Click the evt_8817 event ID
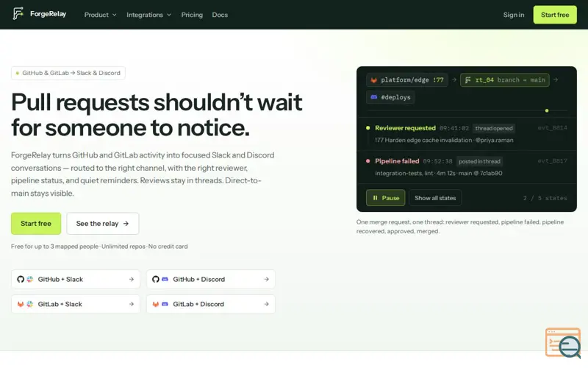 pos(553,160)
